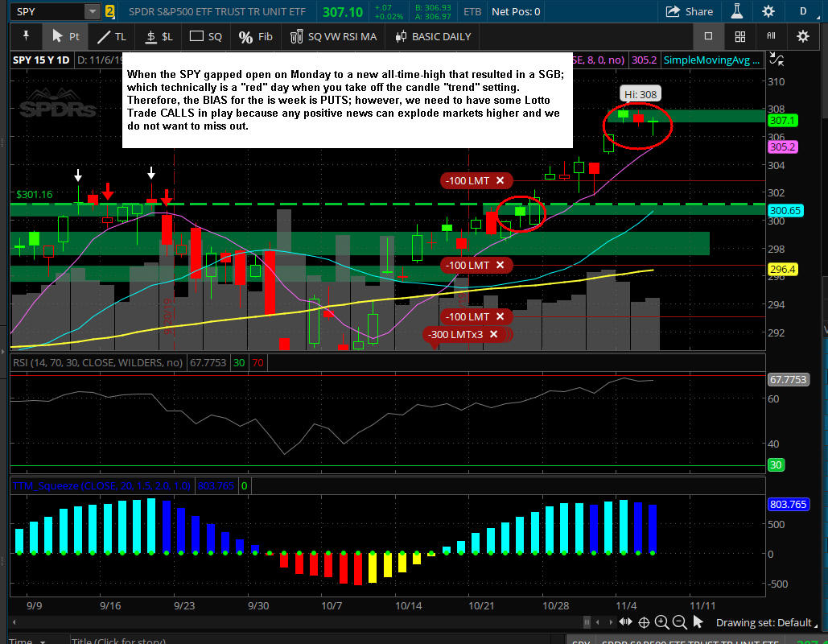Open the flask Studies icon
828x644 pixels.
pos(737,11)
